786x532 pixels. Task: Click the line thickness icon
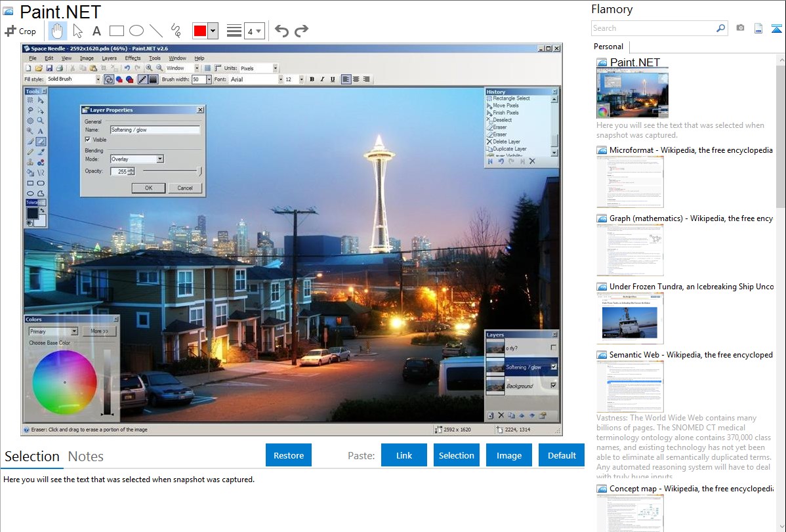(x=234, y=31)
